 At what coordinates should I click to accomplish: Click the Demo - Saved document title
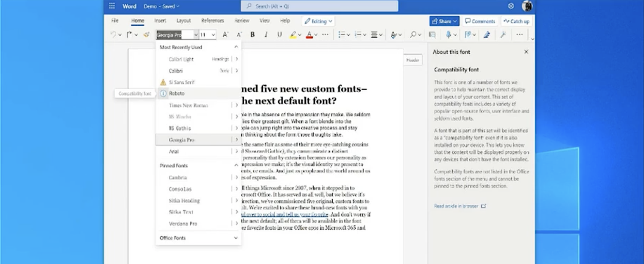pyautogui.click(x=161, y=6)
